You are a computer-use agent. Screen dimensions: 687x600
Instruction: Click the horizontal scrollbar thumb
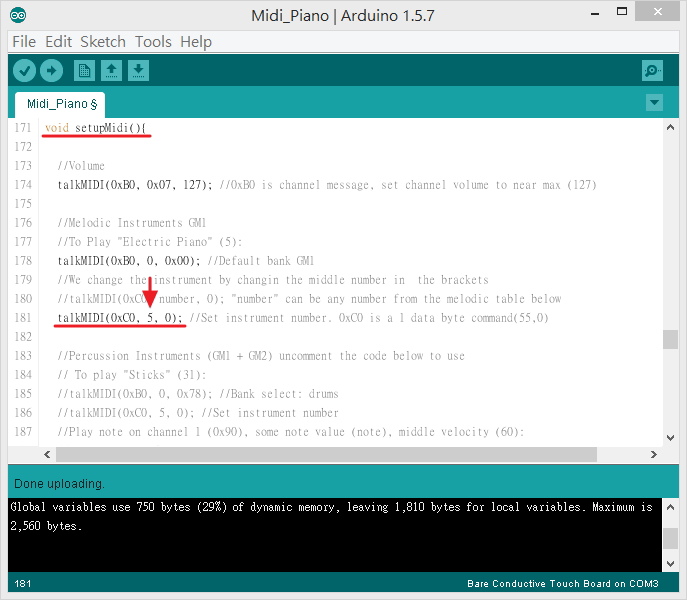click(326, 454)
